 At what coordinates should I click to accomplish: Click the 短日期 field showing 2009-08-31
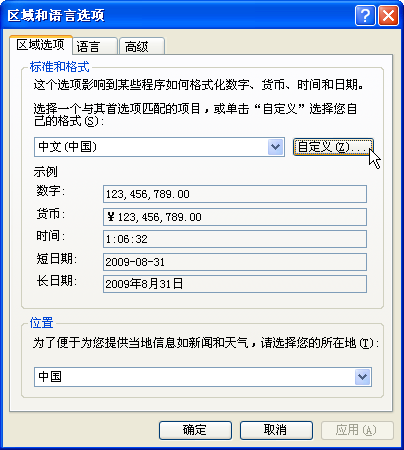[235, 262]
